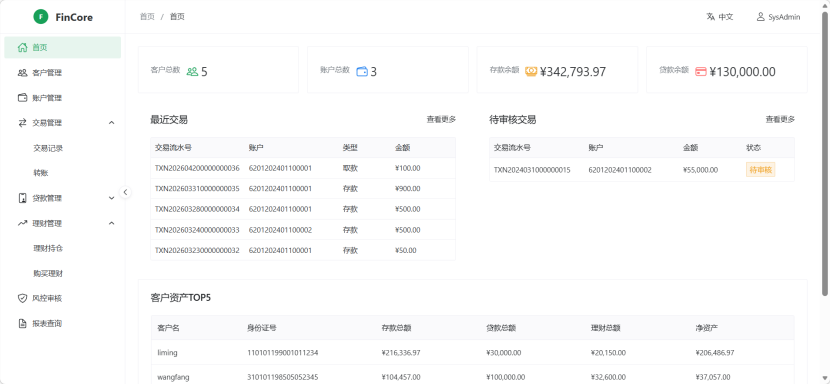
Task: Click the 存款总额 column header
Action: point(396,328)
